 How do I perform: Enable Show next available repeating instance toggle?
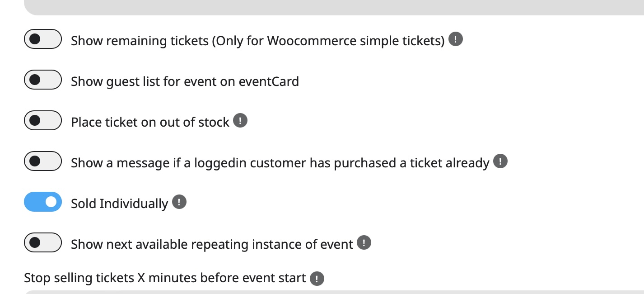click(x=43, y=242)
